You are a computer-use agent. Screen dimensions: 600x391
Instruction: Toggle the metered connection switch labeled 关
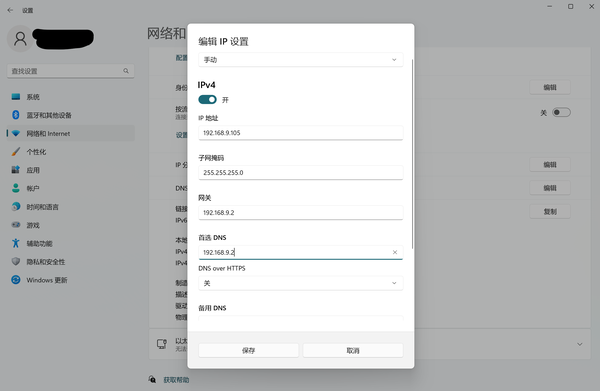(x=561, y=112)
